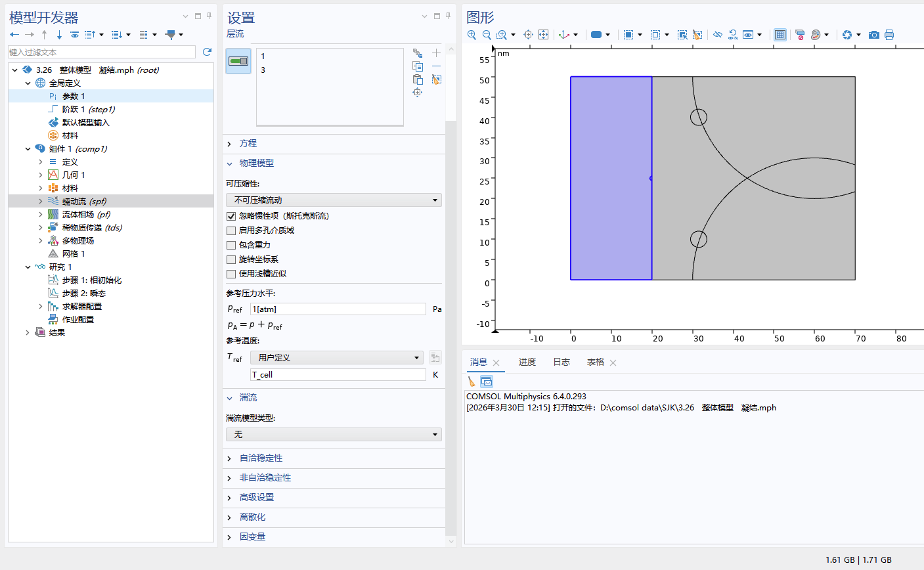Viewport: 924px width, 570px height.
Task: Select domain 3 in the selection list
Action: [263, 70]
